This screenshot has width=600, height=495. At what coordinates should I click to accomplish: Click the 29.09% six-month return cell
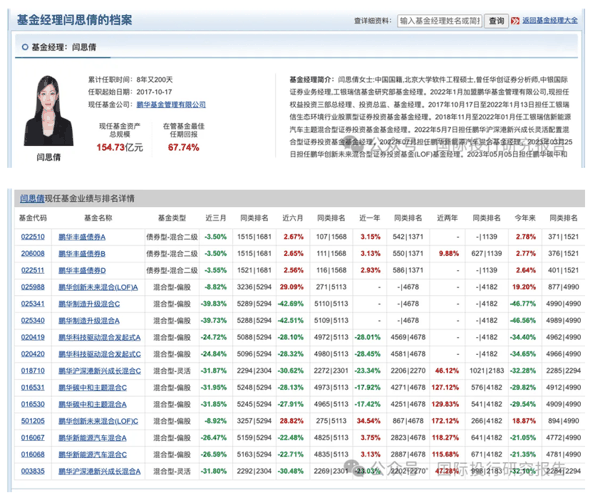point(292,287)
